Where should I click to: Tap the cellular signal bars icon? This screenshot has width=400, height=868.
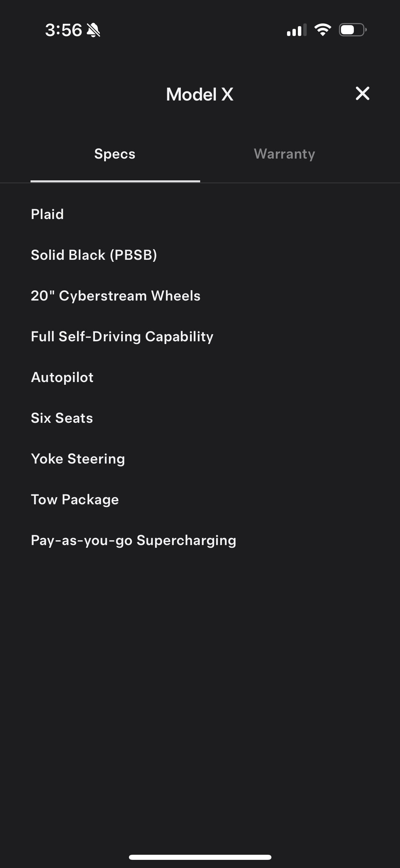pyautogui.click(x=296, y=30)
